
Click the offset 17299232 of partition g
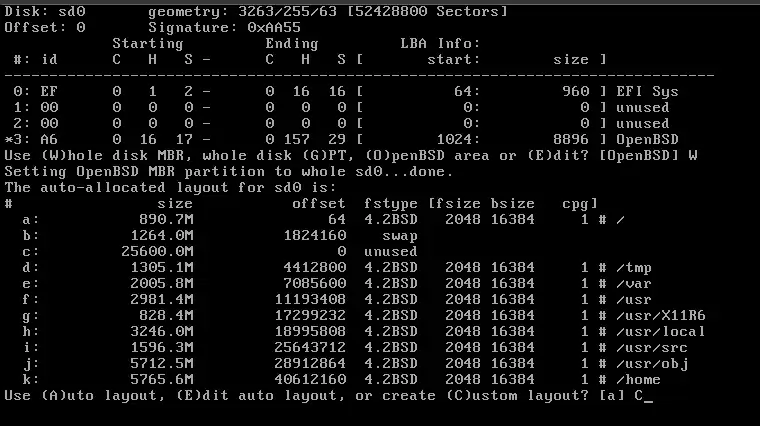pos(310,315)
